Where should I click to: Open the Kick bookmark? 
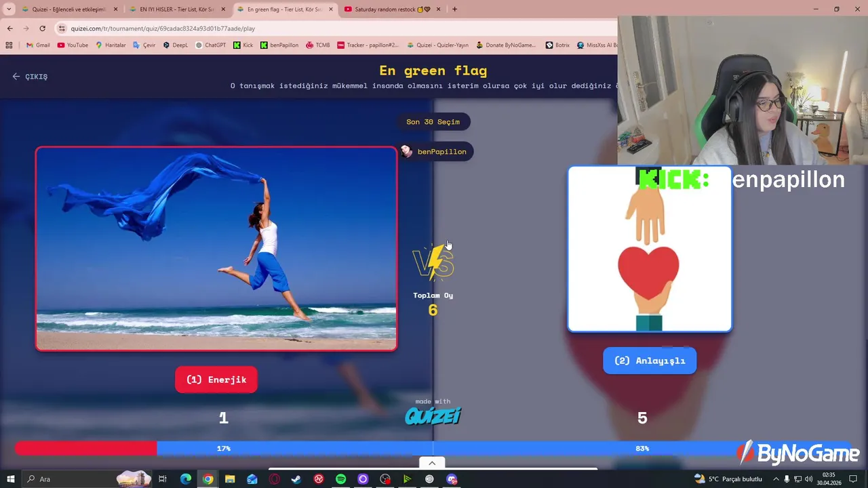tap(243, 45)
